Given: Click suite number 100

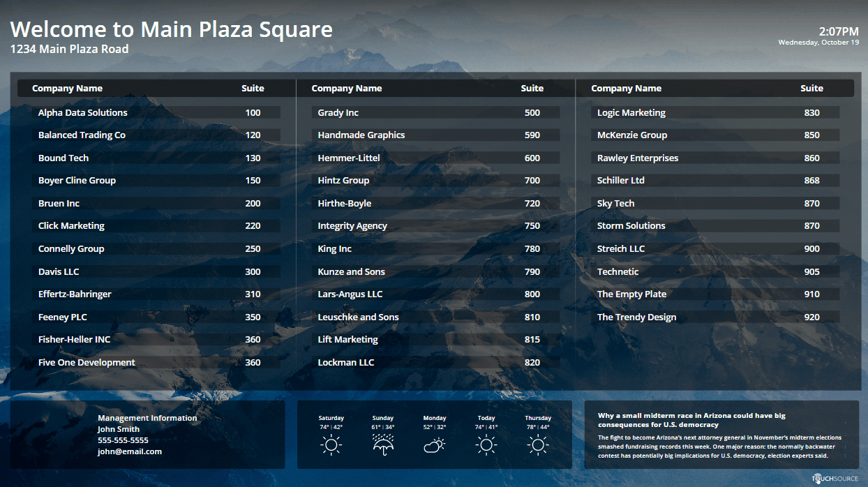Looking at the screenshot, I should coord(253,112).
